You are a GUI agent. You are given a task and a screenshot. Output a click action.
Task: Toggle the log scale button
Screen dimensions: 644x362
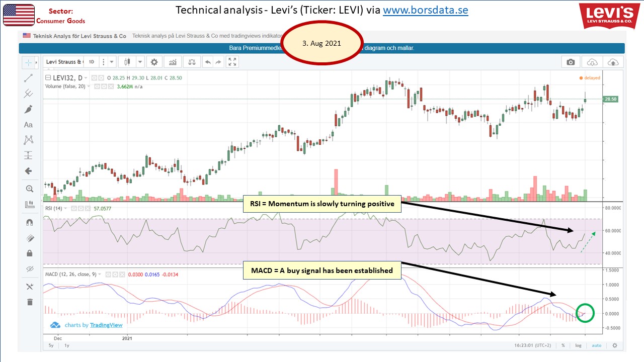tap(578, 345)
